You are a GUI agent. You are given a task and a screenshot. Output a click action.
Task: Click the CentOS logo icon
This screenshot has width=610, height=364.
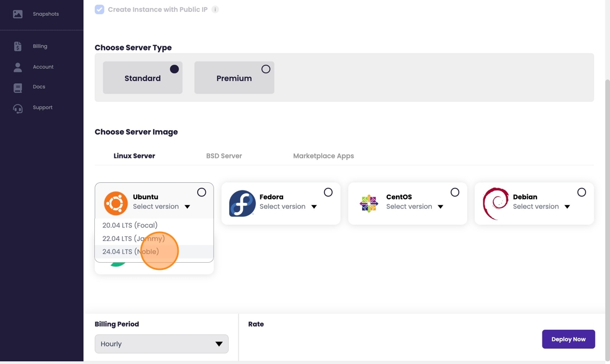[369, 203]
